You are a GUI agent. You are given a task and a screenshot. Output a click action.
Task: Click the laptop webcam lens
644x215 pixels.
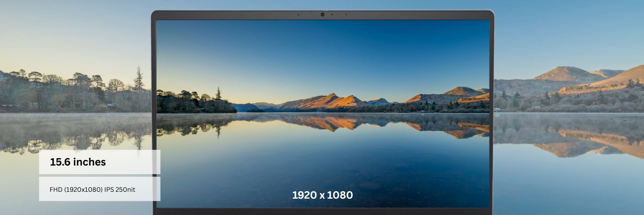tap(322, 15)
